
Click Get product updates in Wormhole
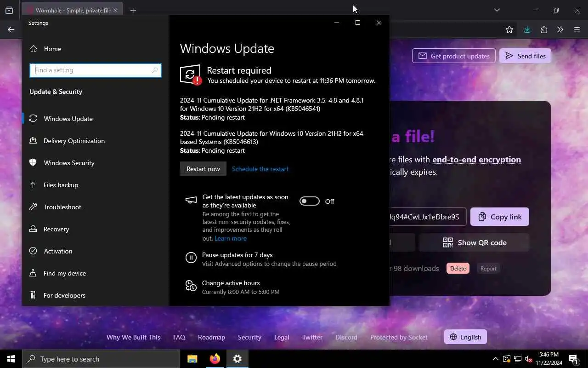click(454, 56)
